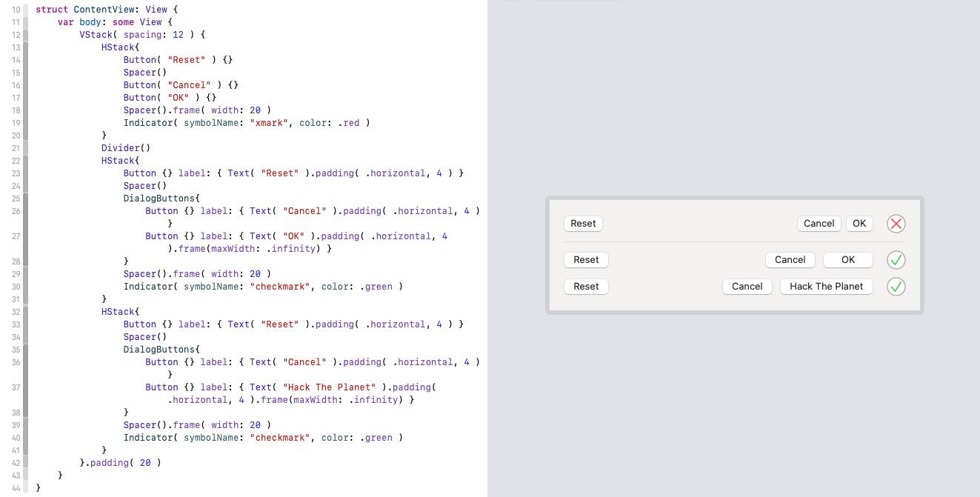Click "checkmark" string on line 40
The height and width of the screenshot is (497, 980).
[x=279, y=438]
